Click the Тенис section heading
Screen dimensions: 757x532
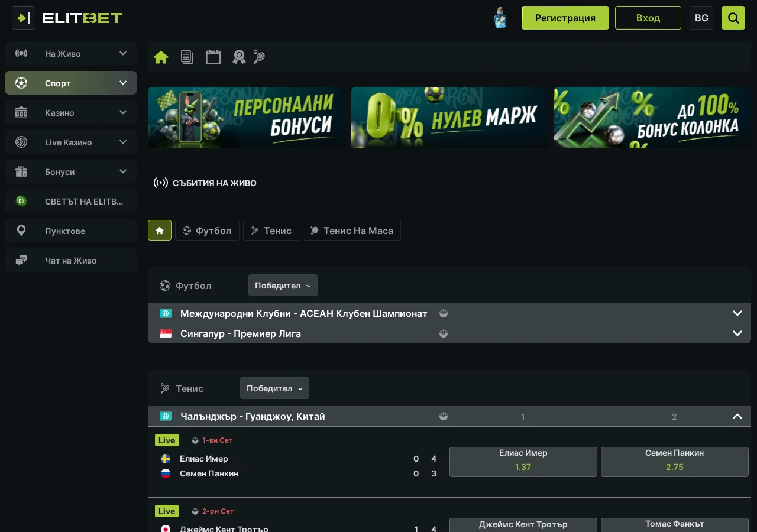(189, 388)
